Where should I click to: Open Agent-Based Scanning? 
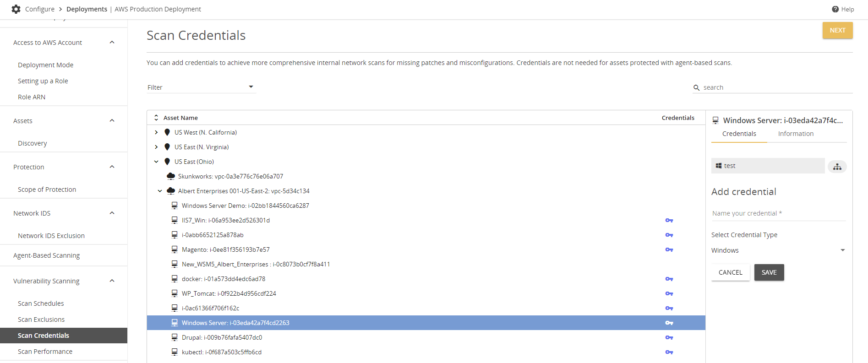pos(46,255)
